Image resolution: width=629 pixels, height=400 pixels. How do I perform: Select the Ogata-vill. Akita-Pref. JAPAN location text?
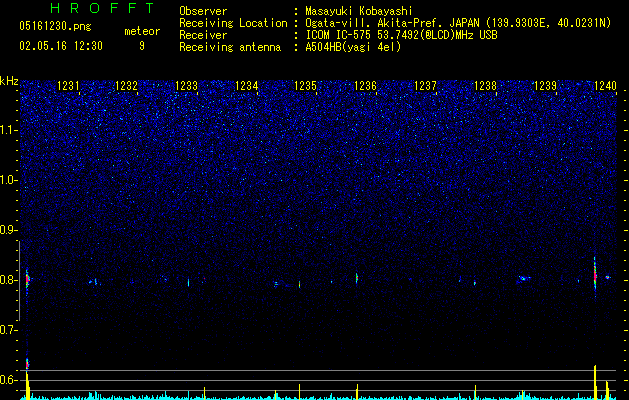tap(458, 23)
